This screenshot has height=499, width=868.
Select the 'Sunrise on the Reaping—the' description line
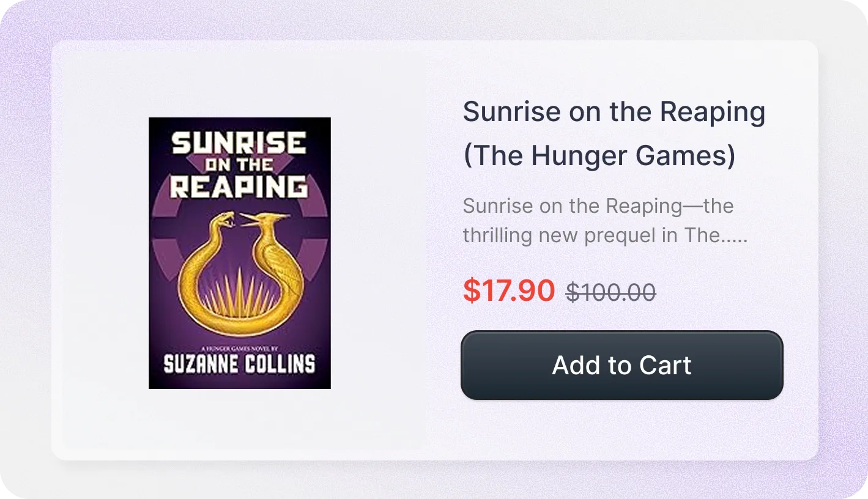pos(598,206)
